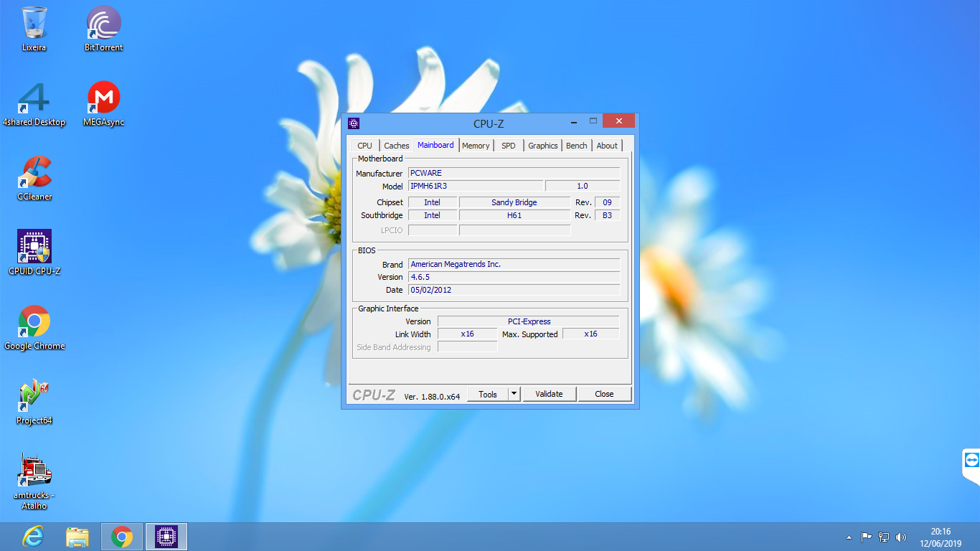Click the PCWARE manufacturer field
980x551 pixels.
[514, 173]
